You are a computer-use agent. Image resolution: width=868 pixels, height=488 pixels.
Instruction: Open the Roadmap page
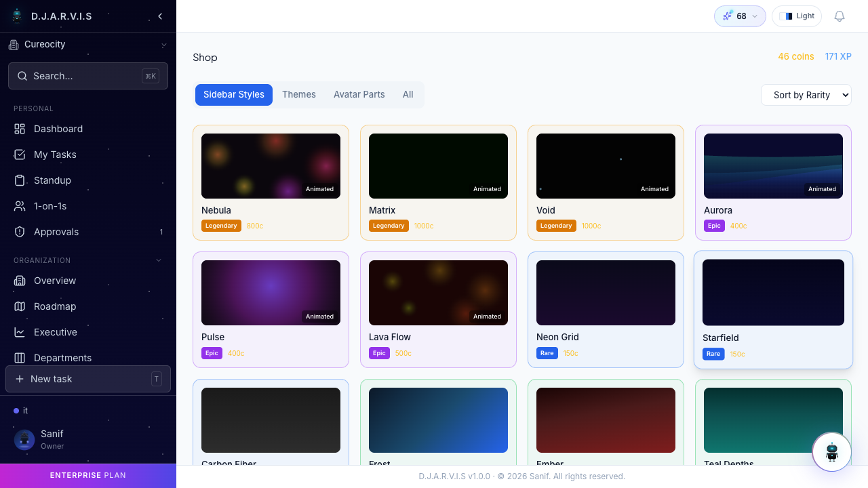pos(88,306)
